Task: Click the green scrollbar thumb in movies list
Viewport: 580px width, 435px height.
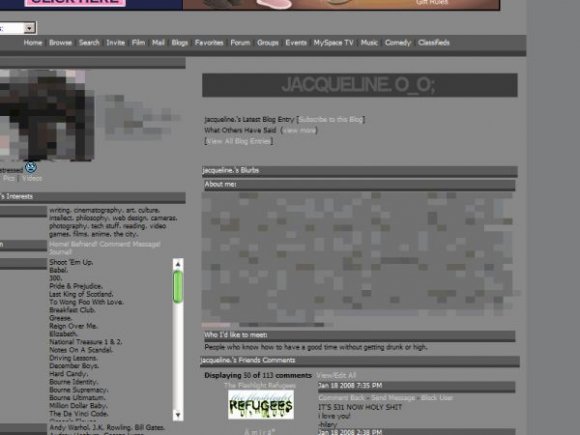Action: (x=178, y=287)
